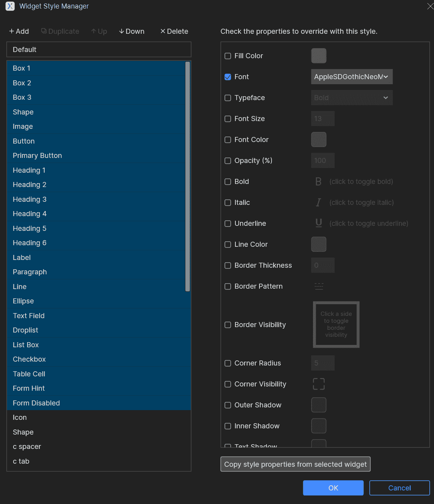This screenshot has width=434, height=504.
Task: Select the Ellipse style
Action: click(x=99, y=301)
